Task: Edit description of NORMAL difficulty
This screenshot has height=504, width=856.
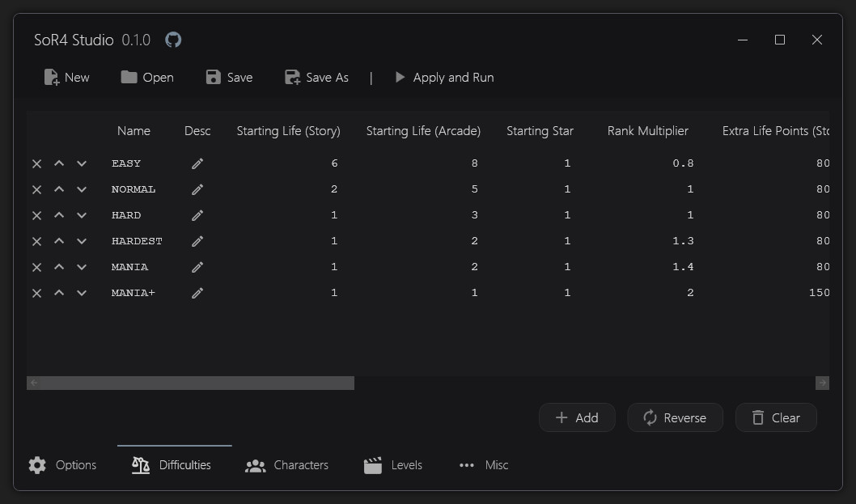Action: tap(197, 189)
